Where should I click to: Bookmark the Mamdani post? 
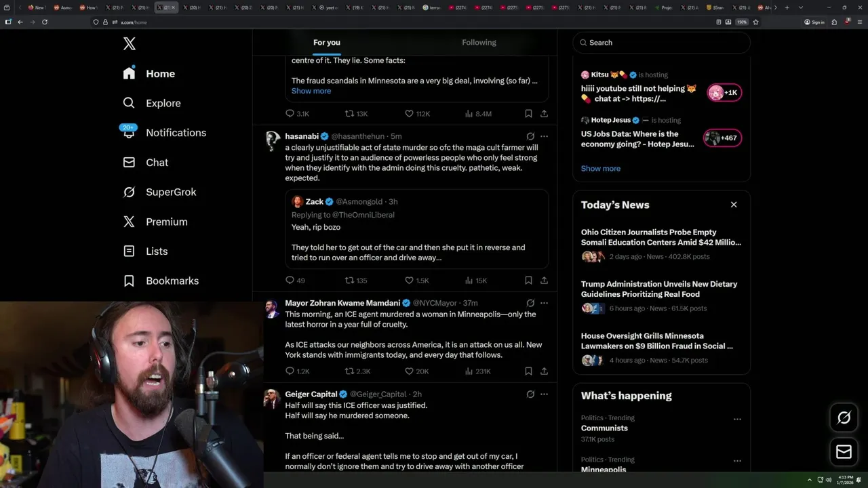tap(528, 371)
